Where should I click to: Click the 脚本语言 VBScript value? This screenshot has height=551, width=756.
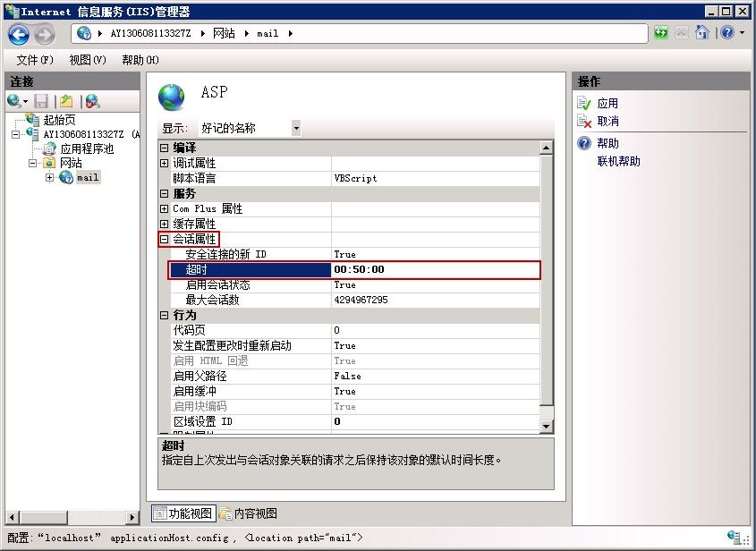pyautogui.click(x=436, y=178)
